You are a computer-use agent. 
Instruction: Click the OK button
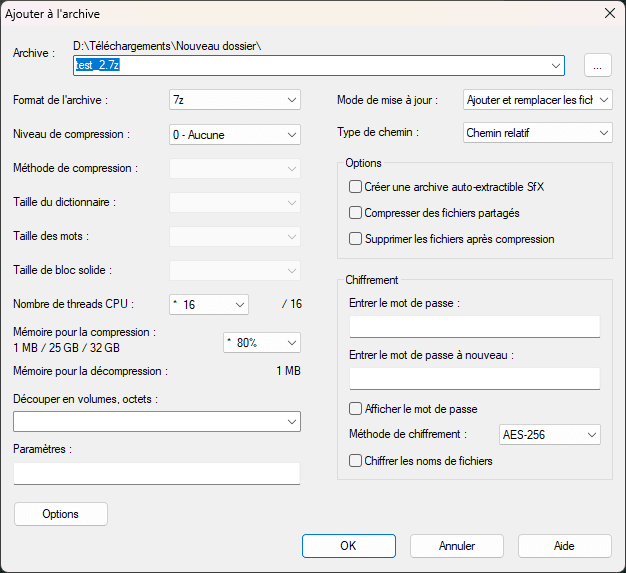pyautogui.click(x=348, y=546)
